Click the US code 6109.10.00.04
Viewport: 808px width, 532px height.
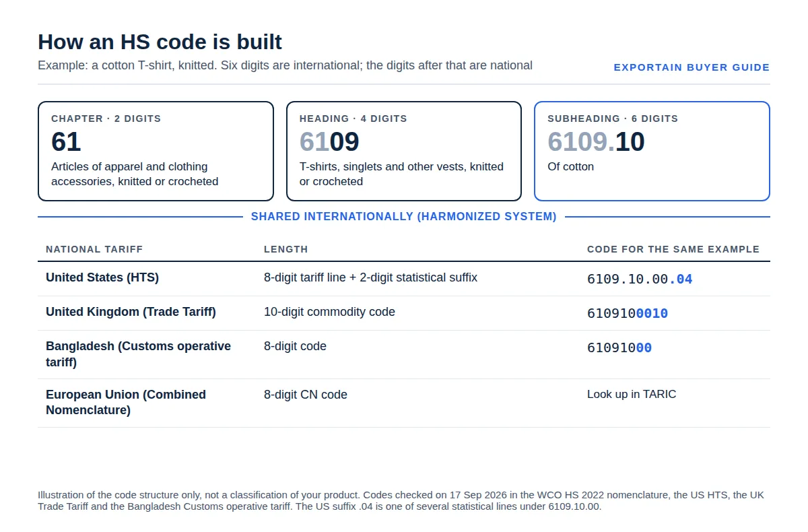pos(640,279)
